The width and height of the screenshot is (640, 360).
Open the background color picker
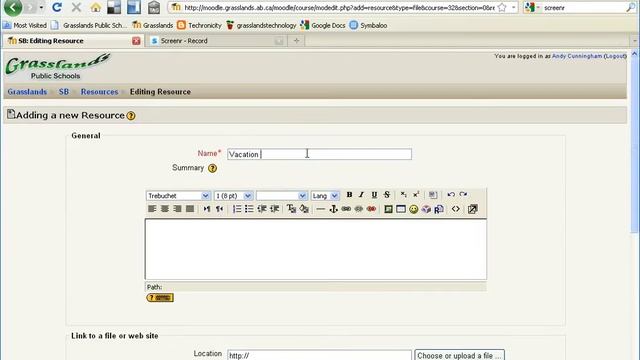304,209
